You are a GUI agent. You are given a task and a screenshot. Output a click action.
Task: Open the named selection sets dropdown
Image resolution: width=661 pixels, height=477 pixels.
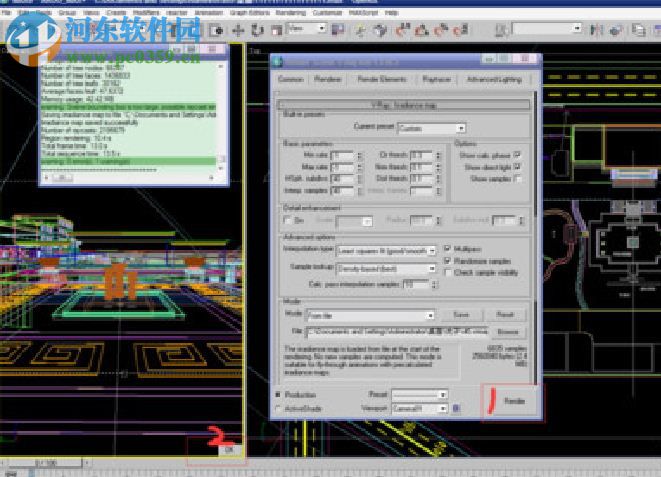547,29
